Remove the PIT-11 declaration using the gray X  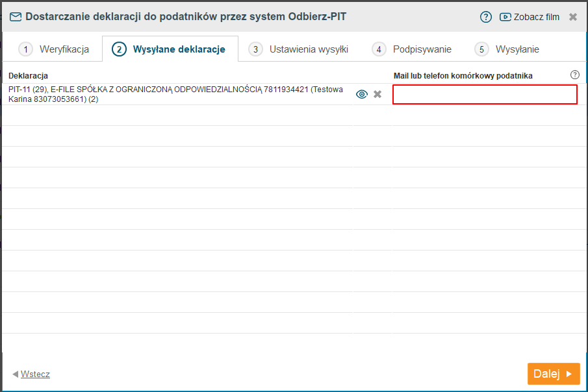point(377,95)
